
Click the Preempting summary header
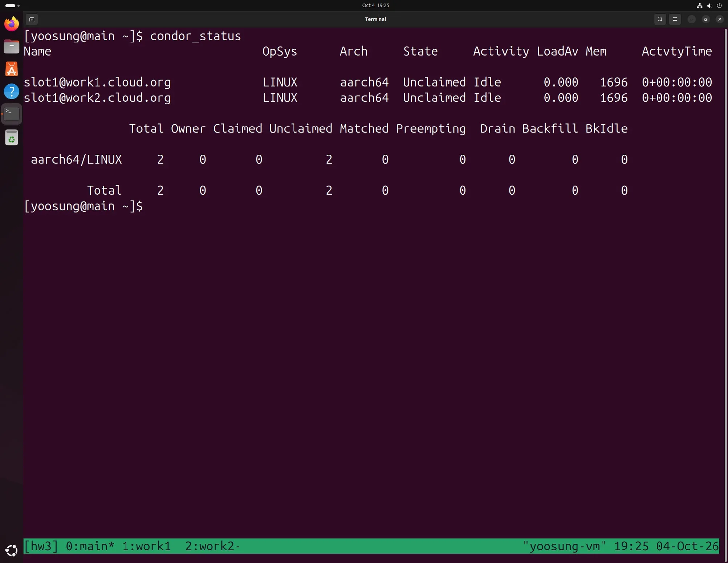point(431,129)
